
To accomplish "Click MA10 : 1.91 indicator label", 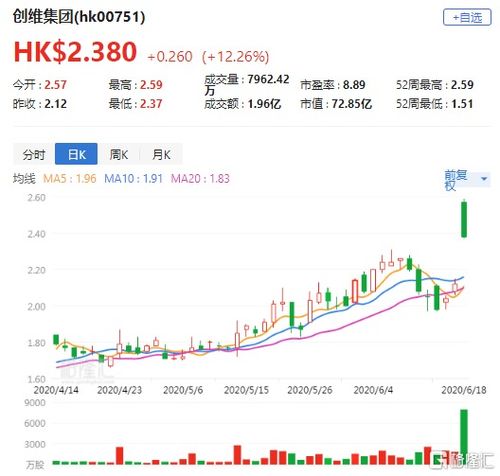I will [133, 179].
